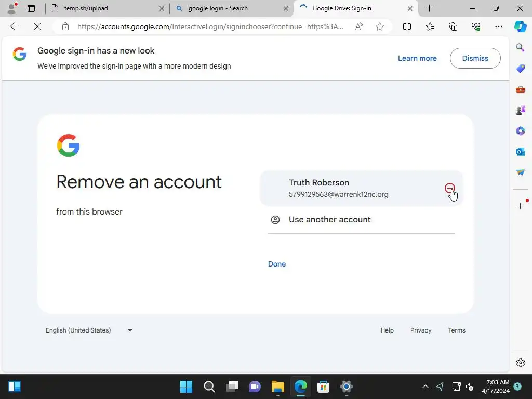Open Microsoft Store from taskbar
This screenshot has width=532, height=399.
(323, 387)
